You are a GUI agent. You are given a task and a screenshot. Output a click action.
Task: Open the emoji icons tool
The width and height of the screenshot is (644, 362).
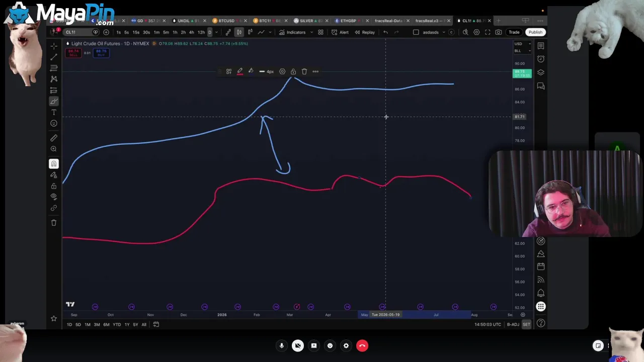54,123
